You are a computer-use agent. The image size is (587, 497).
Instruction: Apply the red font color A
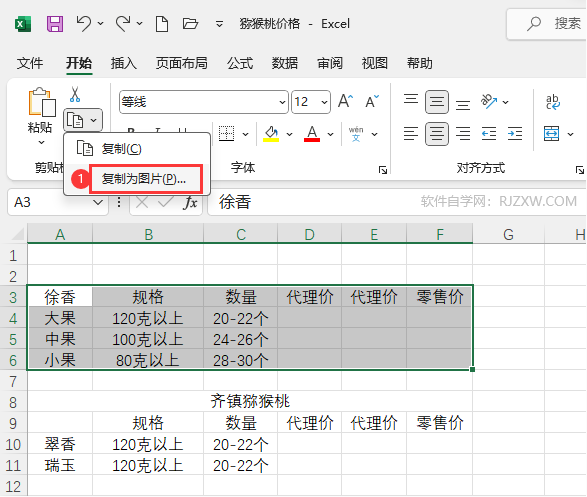tap(312, 134)
